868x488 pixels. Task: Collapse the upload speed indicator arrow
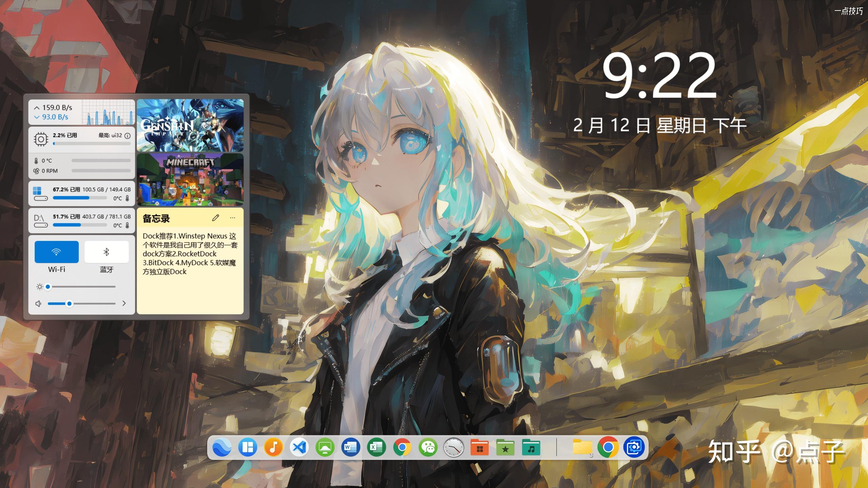coord(37,107)
